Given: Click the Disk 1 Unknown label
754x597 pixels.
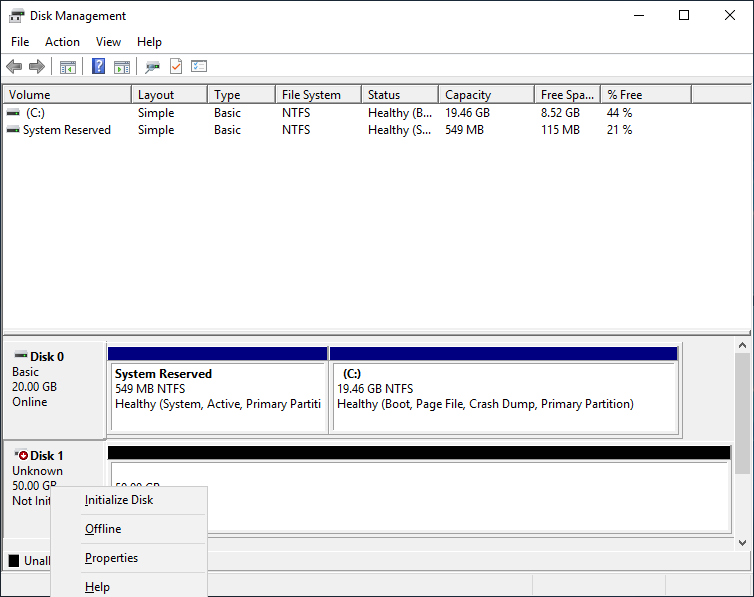Looking at the screenshot, I should pyautogui.click(x=38, y=471).
